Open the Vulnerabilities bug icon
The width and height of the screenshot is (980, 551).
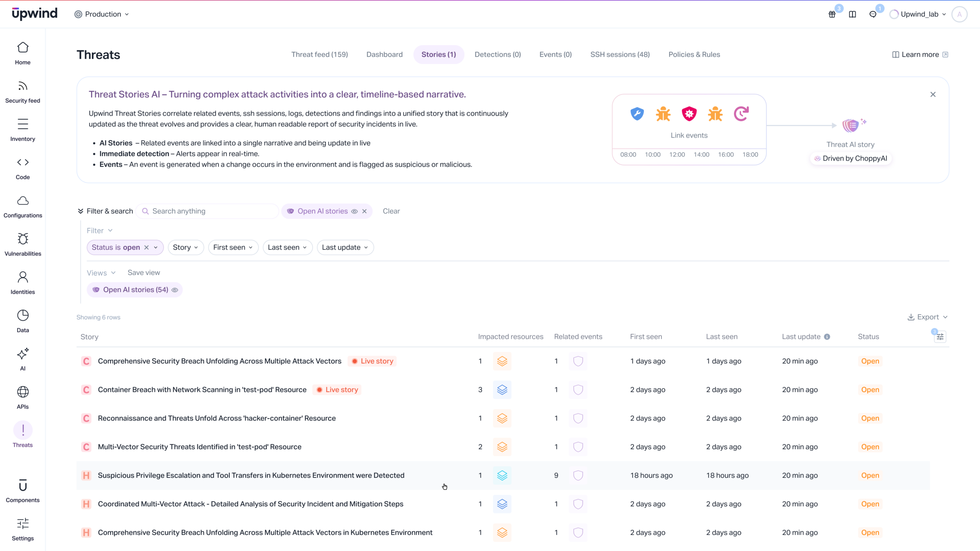click(23, 239)
